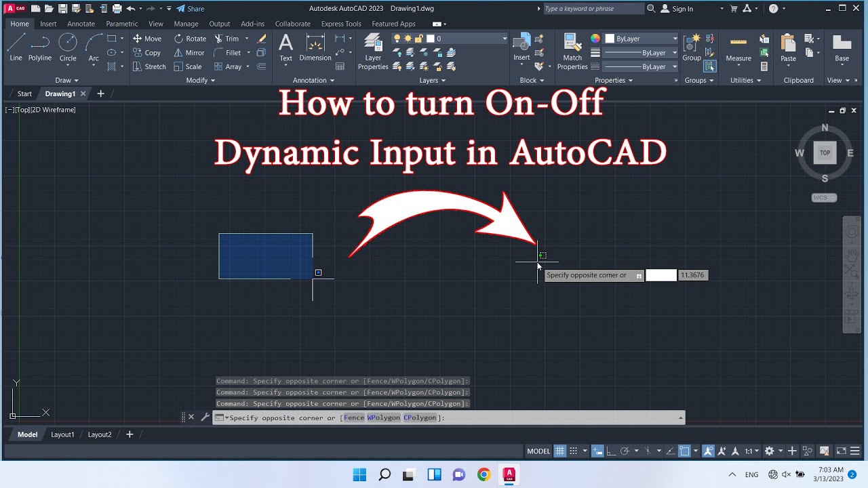Toggle Dynamic Input in status bar

click(x=597, y=451)
